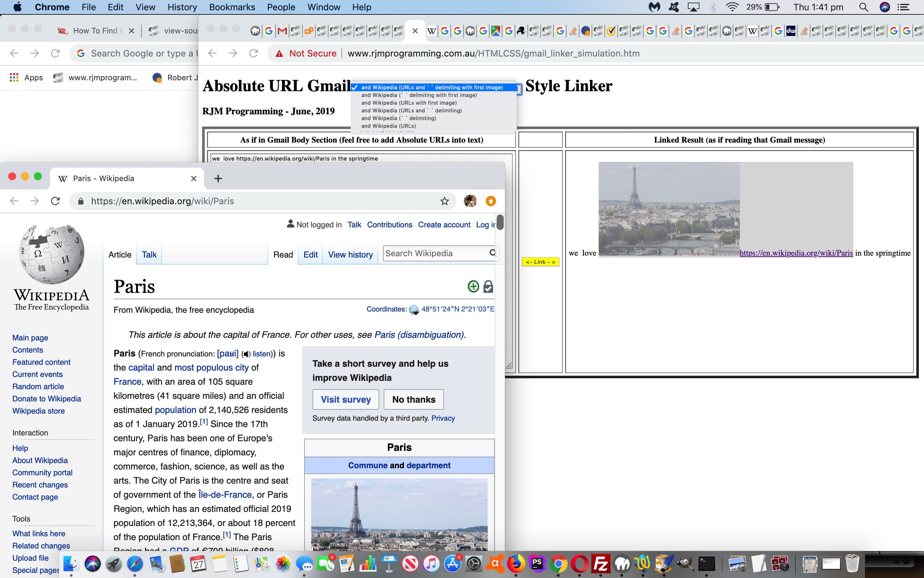Screen dimensions: 924x578
Task: Open the Apps bookmarks shortcut
Action: click(26, 78)
